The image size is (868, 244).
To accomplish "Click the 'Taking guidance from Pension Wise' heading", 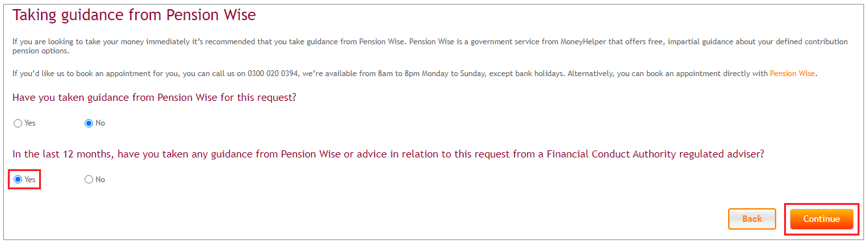I will coord(134,14).
